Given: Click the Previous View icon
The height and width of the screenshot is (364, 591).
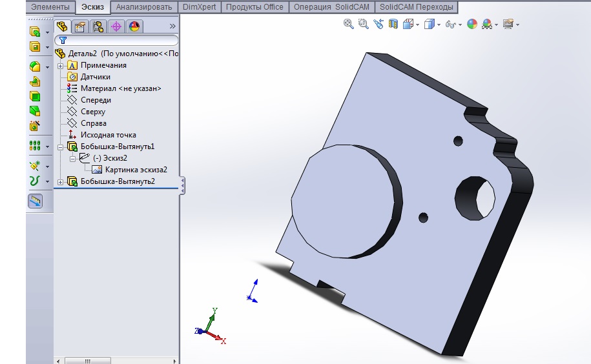Looking at the screenshot, I should tap(378, 24).
